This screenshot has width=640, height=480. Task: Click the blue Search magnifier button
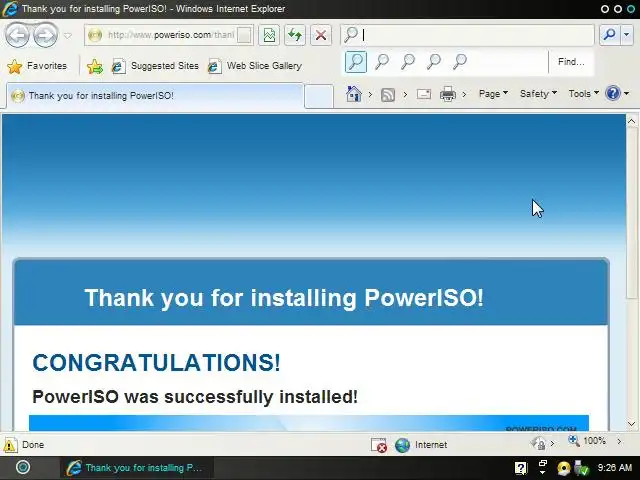tap(609, 35)
